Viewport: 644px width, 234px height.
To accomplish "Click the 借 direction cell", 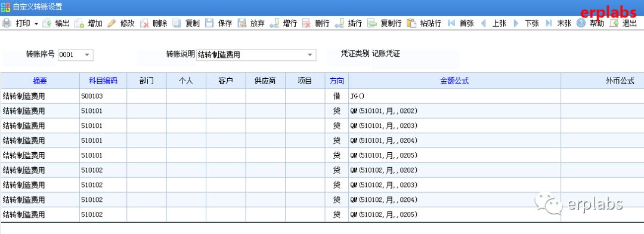I will (337, 96).
